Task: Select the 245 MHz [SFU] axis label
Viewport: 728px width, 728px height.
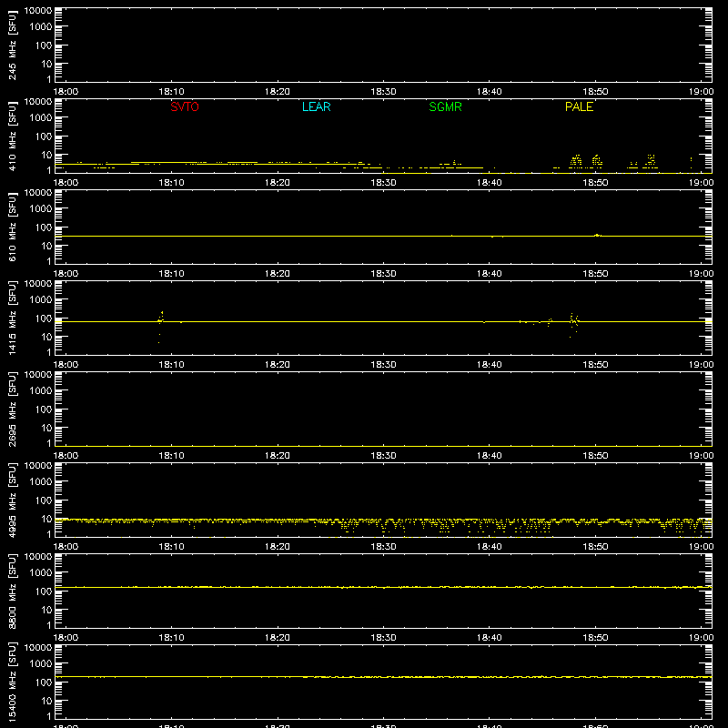Action: (12, 45)
